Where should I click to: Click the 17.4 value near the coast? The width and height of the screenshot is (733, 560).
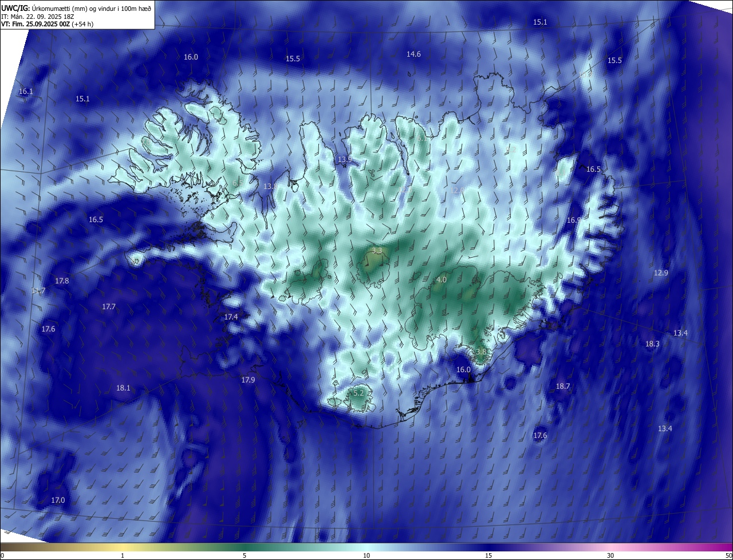click(x=231, y=317)
